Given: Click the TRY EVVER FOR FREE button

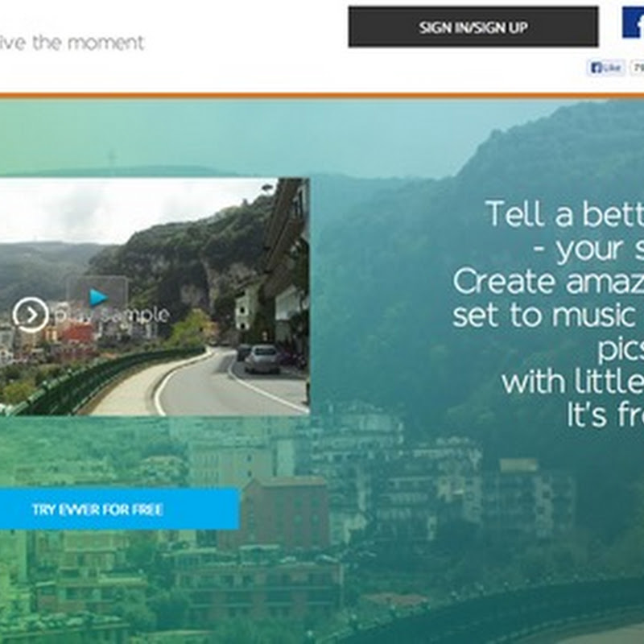Looking at the screenshot, I should click(x=119, y=509).
